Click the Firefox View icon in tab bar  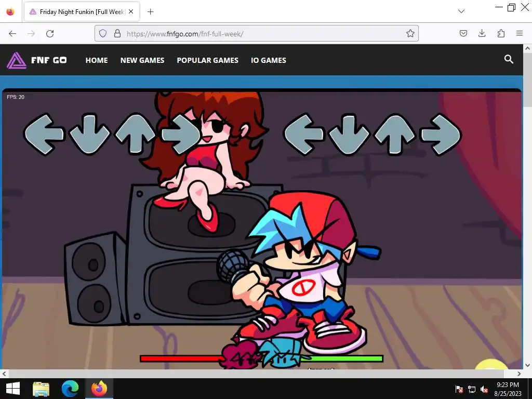10,11
